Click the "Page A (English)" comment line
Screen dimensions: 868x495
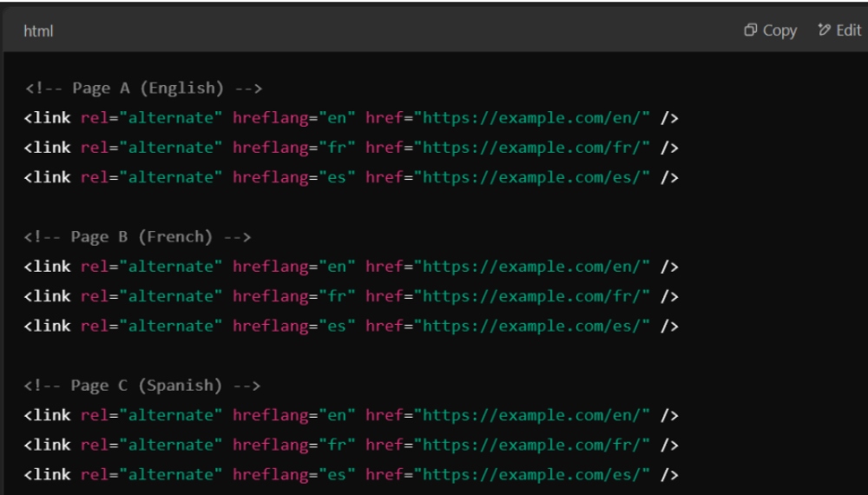(x=143, y=88)
